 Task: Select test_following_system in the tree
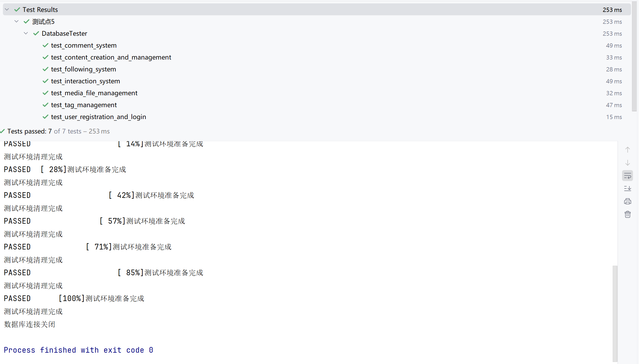[83, 69]
